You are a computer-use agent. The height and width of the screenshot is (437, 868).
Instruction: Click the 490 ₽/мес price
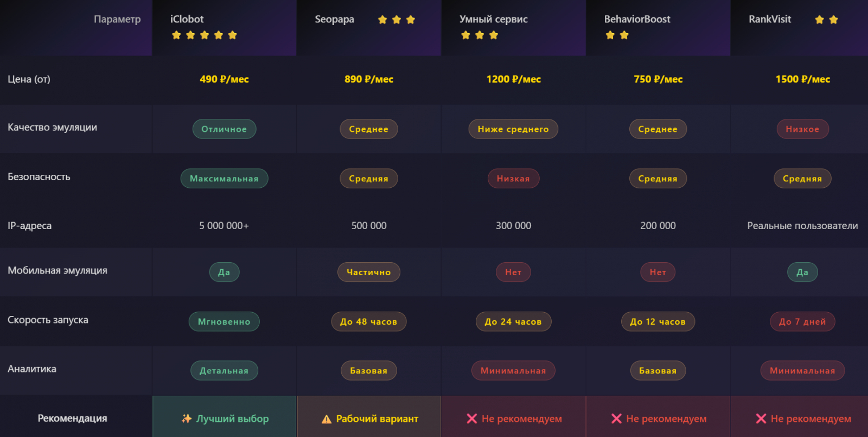coord(224,79)
